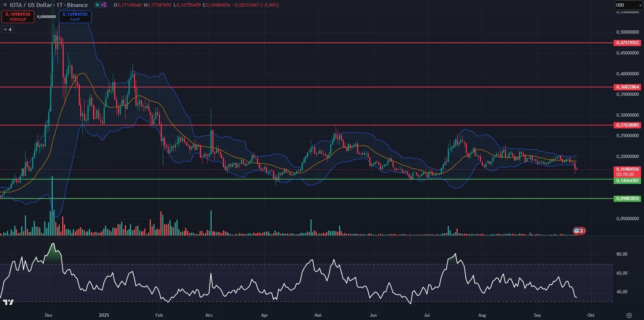
Task: Click the VERKAUF sell button
Action: click(x=18, y=17)
